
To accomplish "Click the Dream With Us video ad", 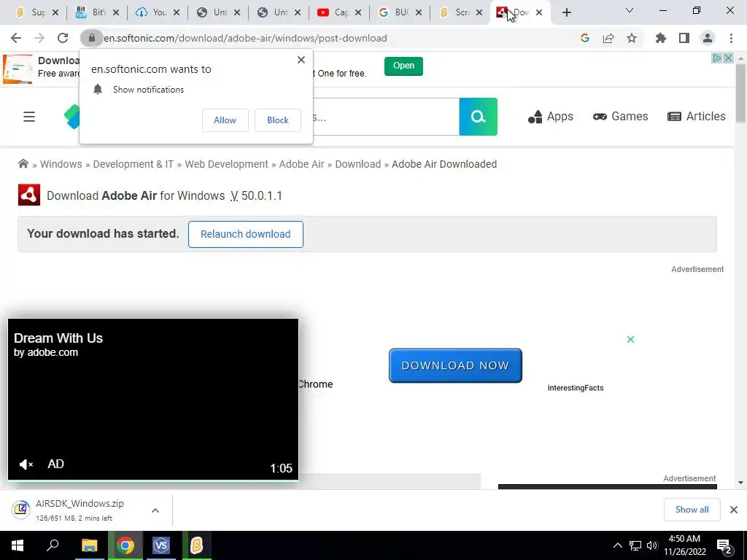I will (153, 399).
